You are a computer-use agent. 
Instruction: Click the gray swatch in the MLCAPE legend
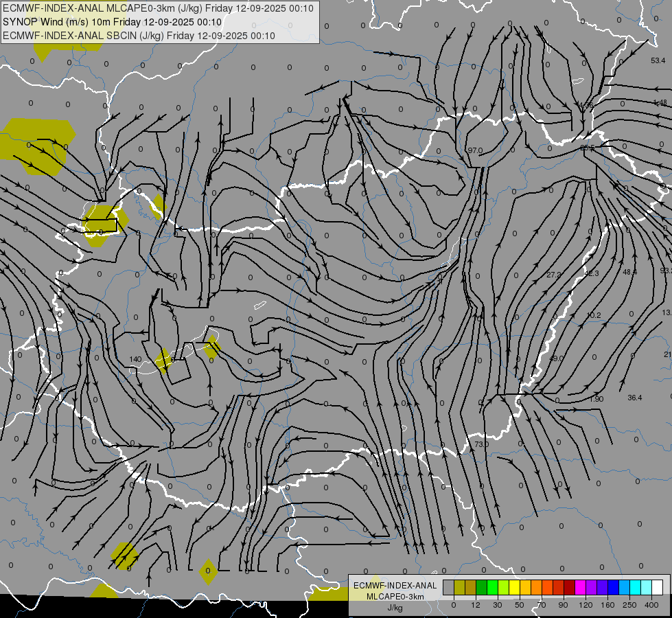(x=449, y=587)
